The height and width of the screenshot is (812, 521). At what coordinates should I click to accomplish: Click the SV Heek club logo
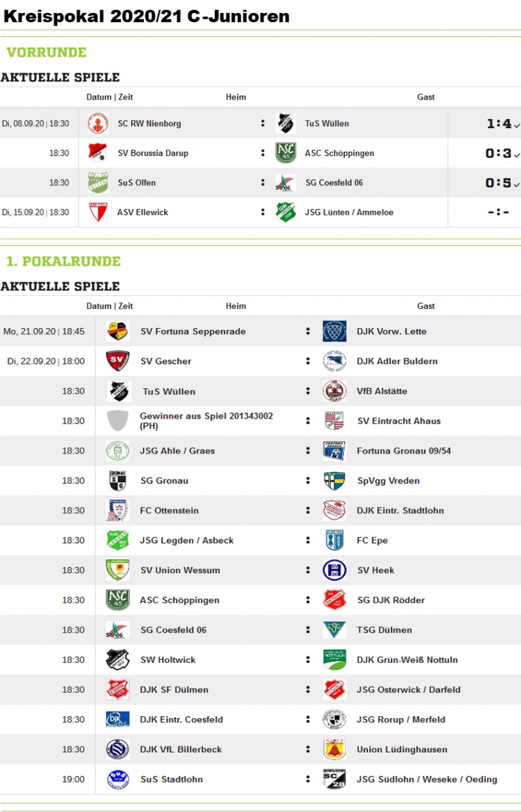335,570
